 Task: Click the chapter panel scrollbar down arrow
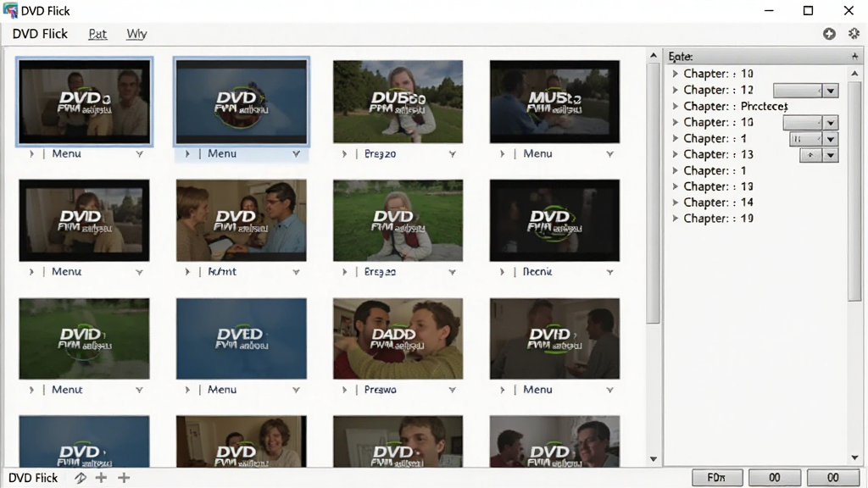point(854,457)
